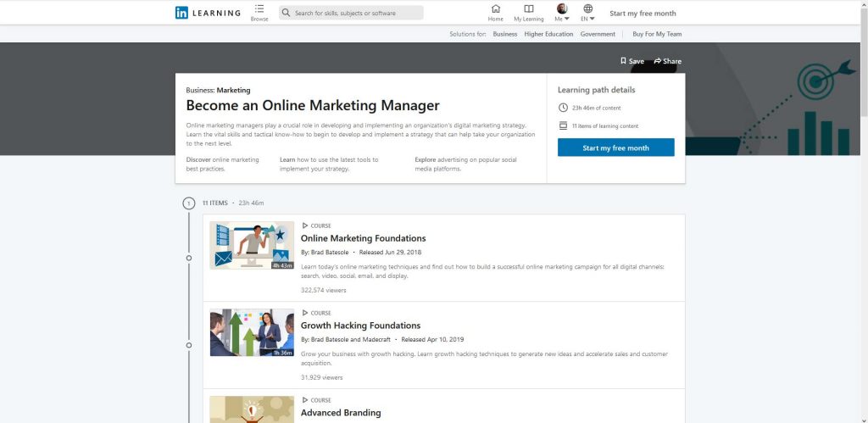Click the stacked items icon in path details

(563, 125)
